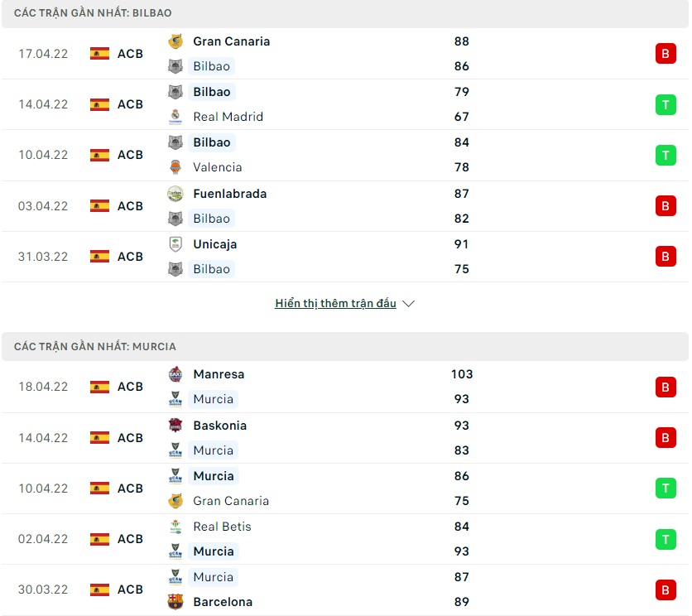The image size is (692, 616).
Task: Click the Valencia team logo
Action: tap(175, 167)
